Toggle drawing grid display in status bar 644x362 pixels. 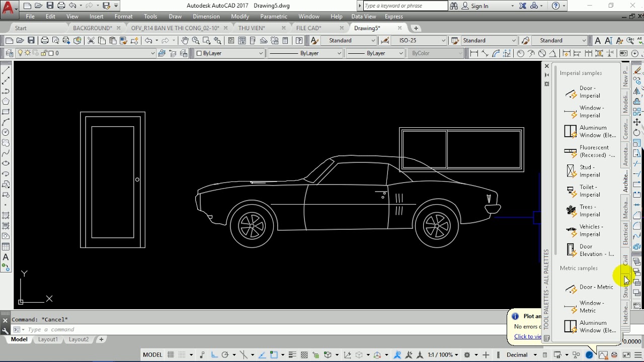tap(171, 355)
